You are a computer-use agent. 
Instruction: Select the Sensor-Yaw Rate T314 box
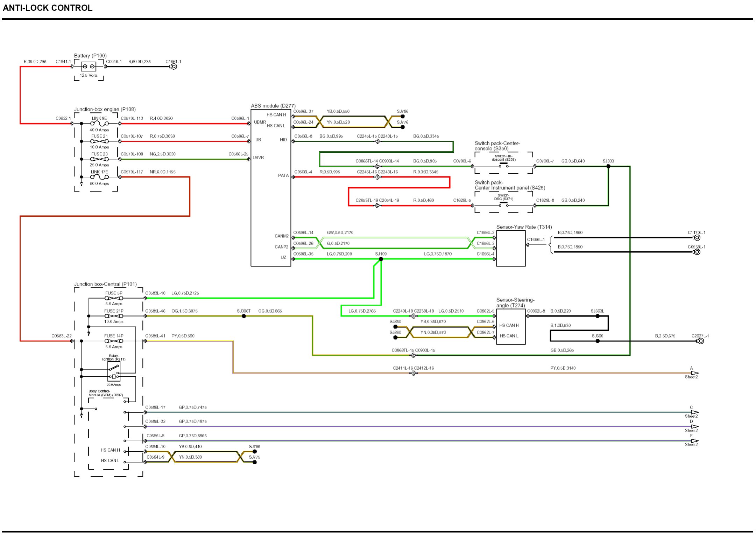tap(511, 249)
